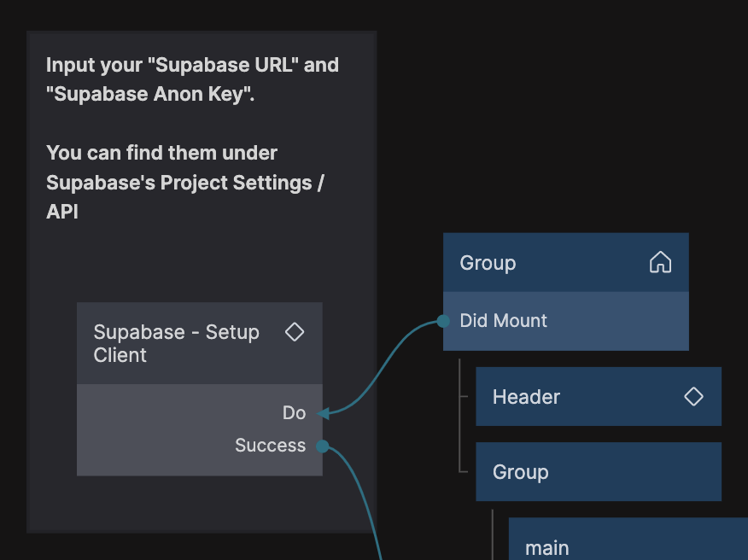Click the Did Mount output port dot
Screen dimensions: 748x560
[x=443, y=321]
